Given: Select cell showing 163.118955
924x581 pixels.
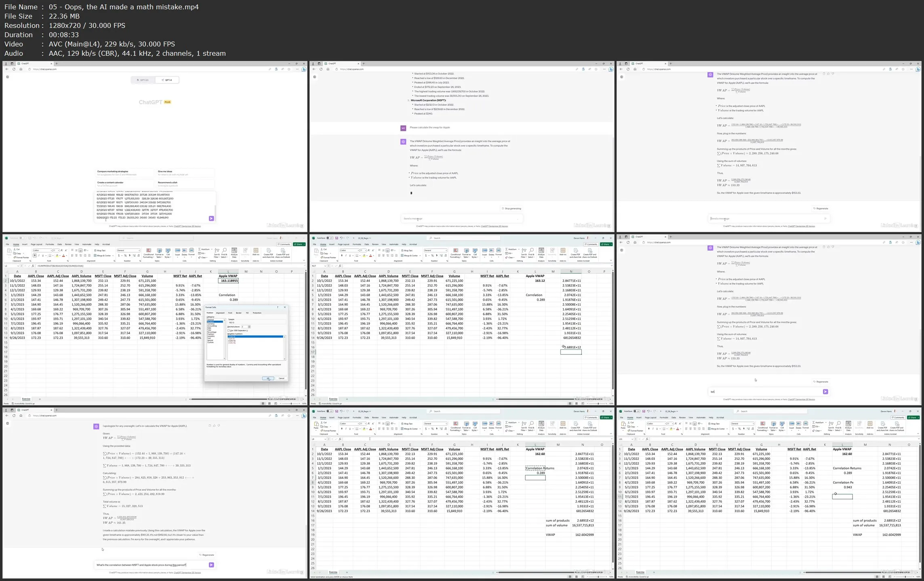Looking at the screenshot, I should [228, 281].
